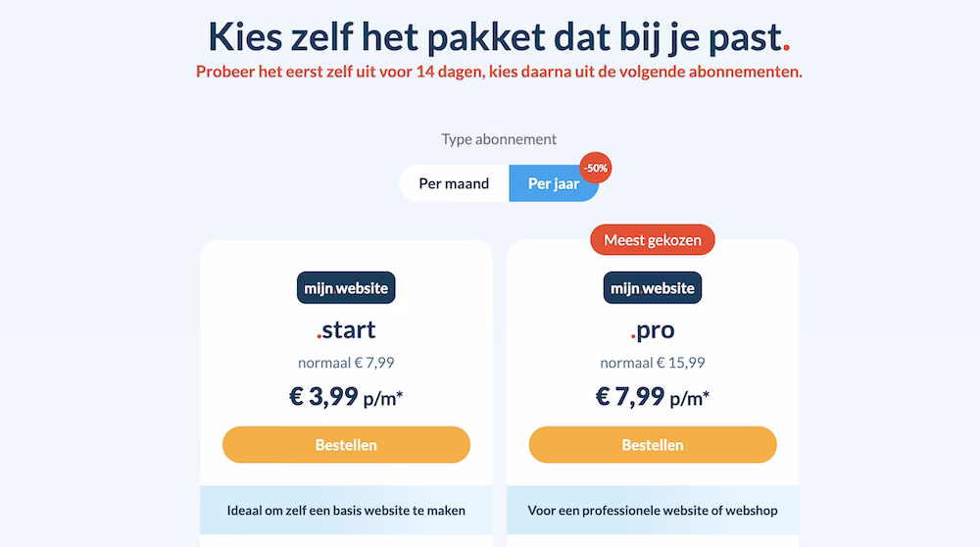This screenshot has height=547, width=980.
Task: Click the mijn.website logo on pro card
Action: (653, 287)
